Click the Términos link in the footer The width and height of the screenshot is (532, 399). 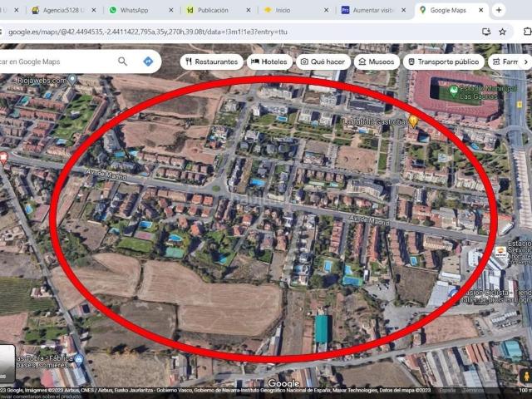point(473,390)
